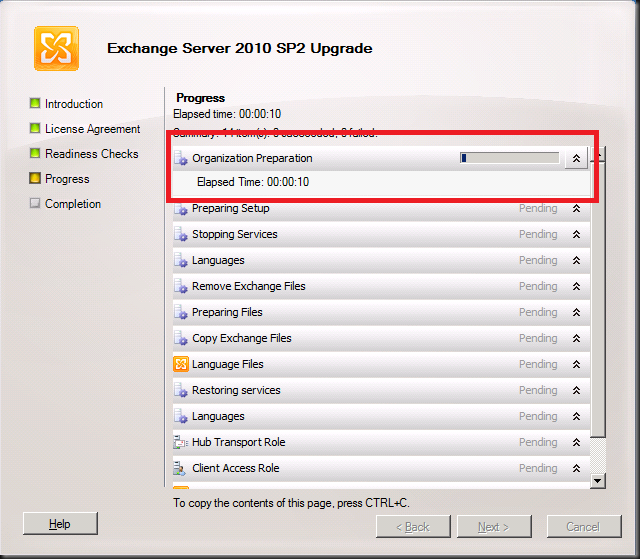Click the Pending status of Preparing Setup
Viewport: 640px width, 559px height.
click(x=538, y=209)
